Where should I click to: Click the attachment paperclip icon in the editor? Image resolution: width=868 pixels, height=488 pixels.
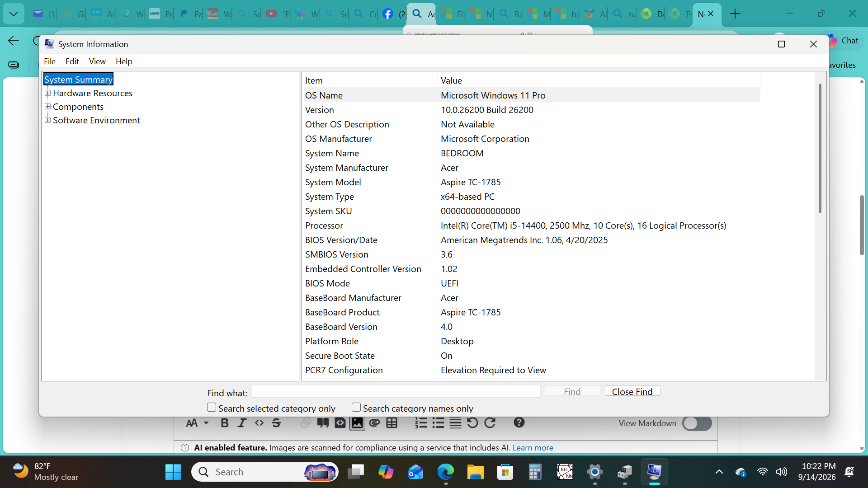click(x=374, y=423)
